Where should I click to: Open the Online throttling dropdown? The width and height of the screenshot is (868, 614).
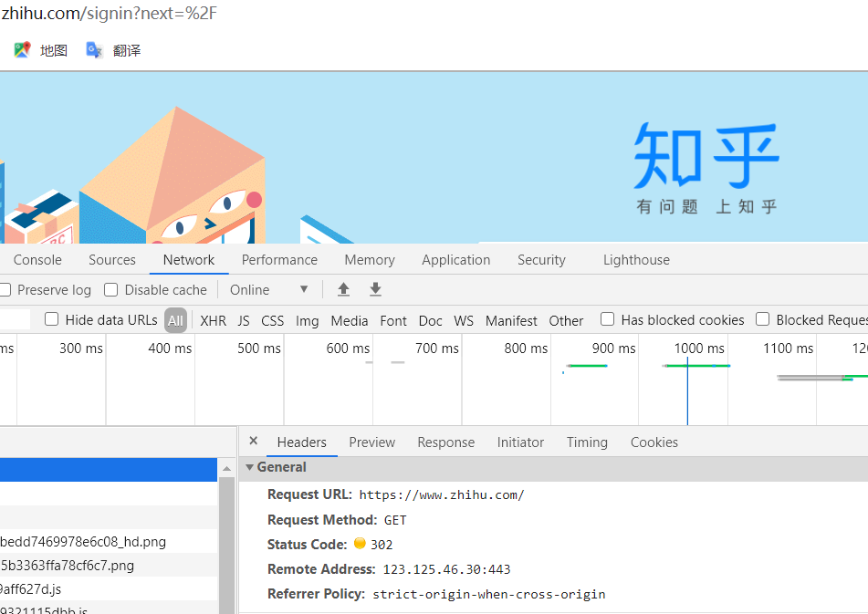pyautogui.click(x=269, y=289)
